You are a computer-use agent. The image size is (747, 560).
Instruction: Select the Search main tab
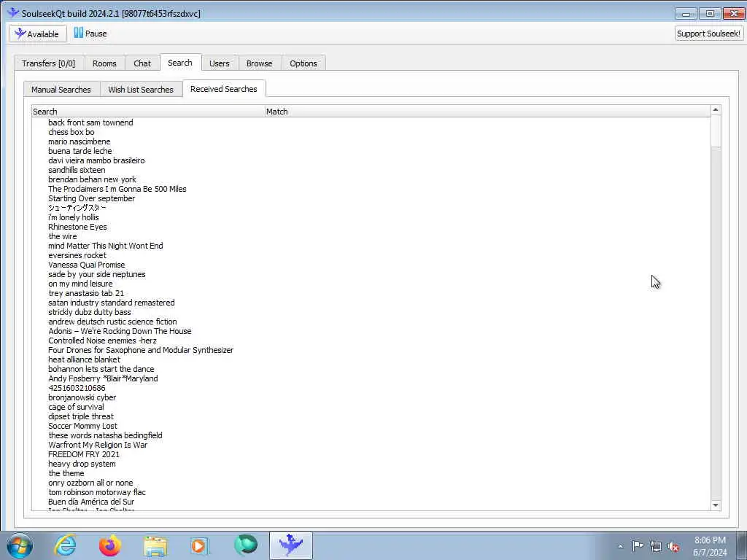(180, 63)
